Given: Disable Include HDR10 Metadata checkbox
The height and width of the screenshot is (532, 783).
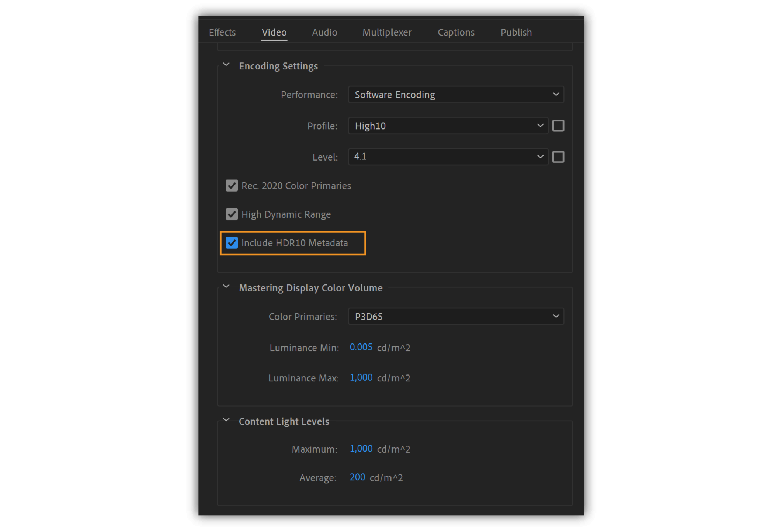Looking at the screenshot, I should [x=232, y=243].
